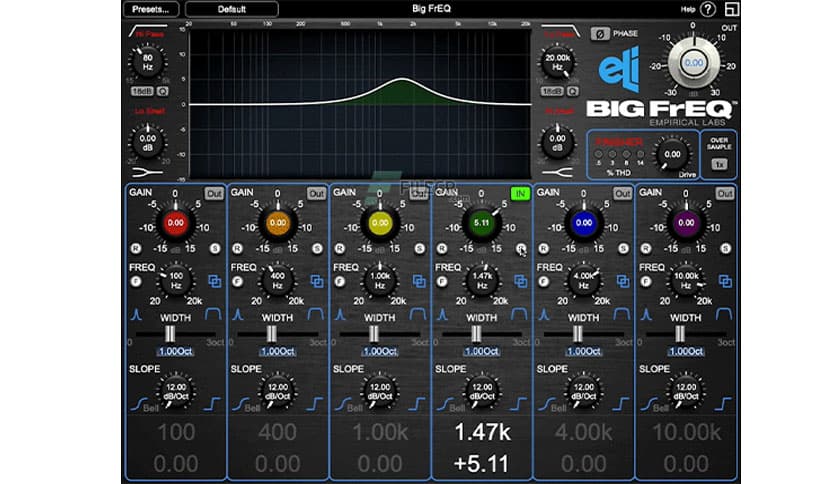This screenshot has width=836, height=484.
Task: Click the large silver output level knob
Action: (694, 63)
